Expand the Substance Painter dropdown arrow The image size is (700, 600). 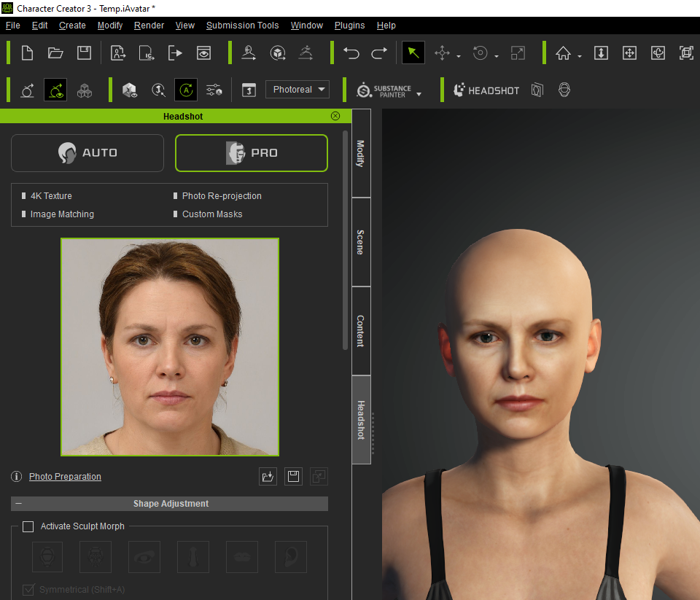coord(419,94)
